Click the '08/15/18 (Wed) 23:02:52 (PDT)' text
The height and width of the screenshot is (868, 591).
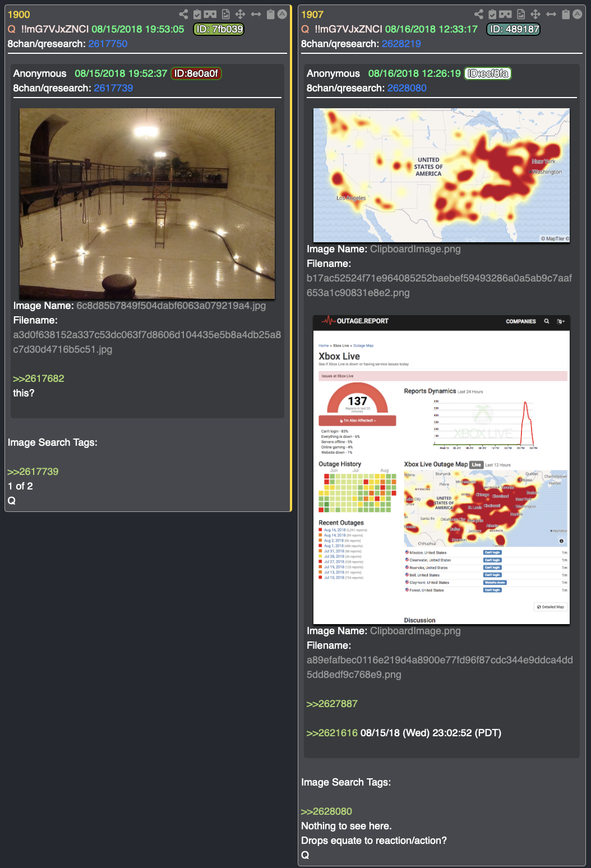coord(431,733)
